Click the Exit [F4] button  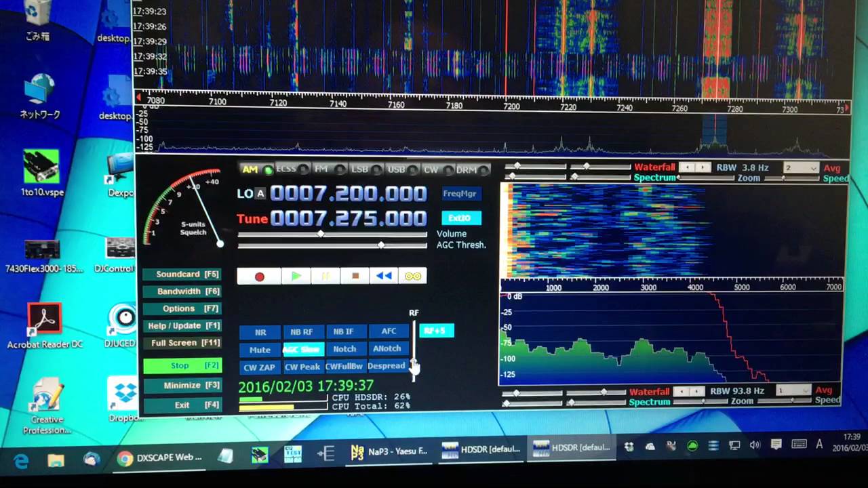182,405
